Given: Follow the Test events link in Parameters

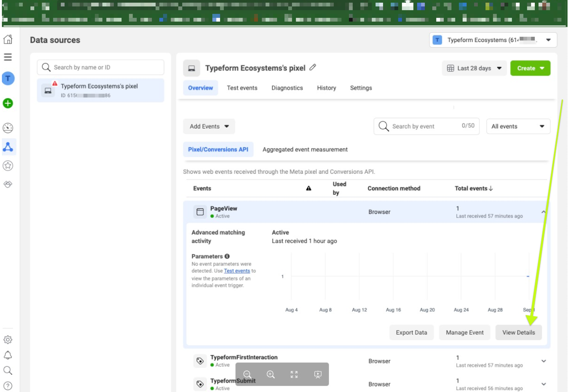Looking at the screenshot, I should (237, 271).
